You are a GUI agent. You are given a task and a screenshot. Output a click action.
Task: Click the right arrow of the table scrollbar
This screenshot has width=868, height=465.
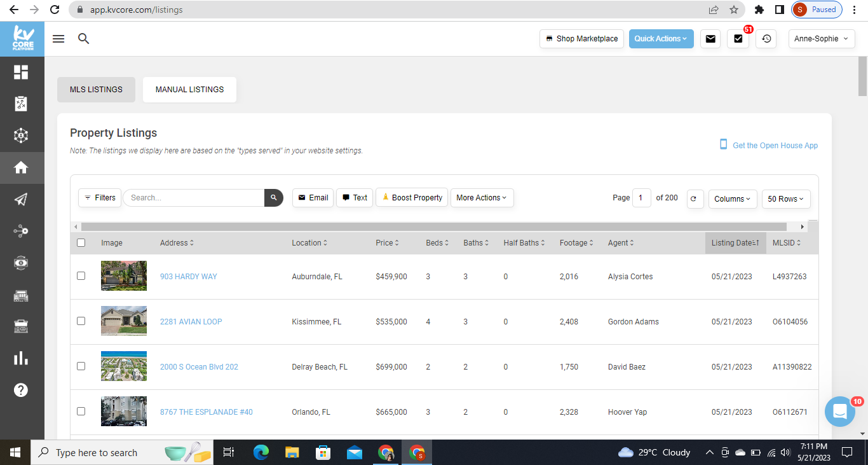[803, 226]
